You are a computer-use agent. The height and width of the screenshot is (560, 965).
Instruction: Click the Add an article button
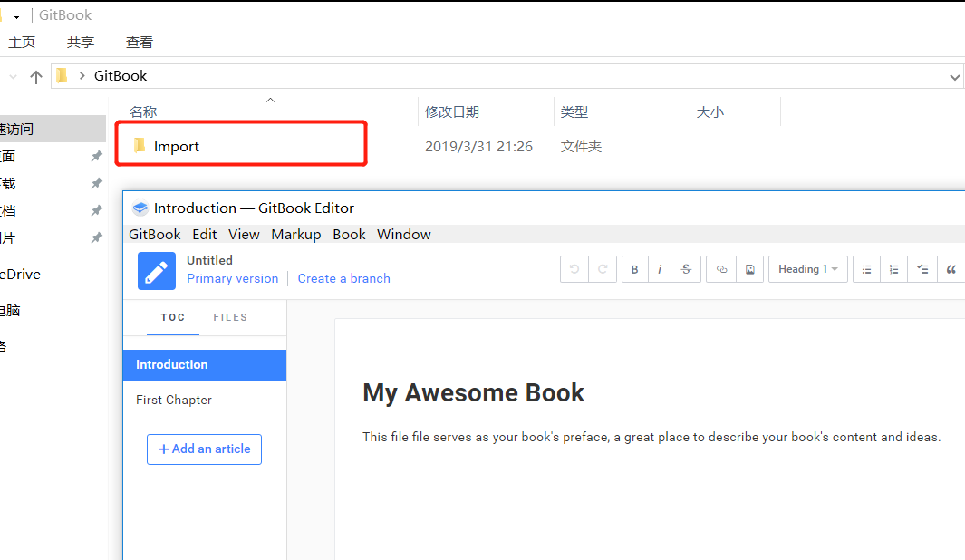pyautogui.click(x=204, y=449)
